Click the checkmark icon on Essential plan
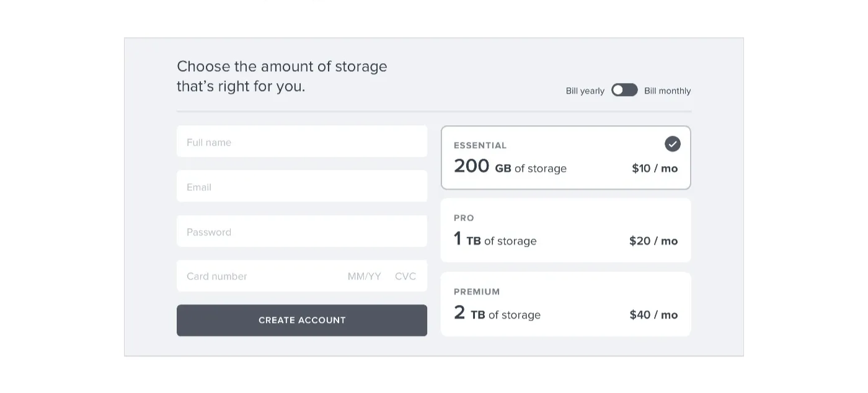Screen dimensions: 868x393 coord(672,144)
